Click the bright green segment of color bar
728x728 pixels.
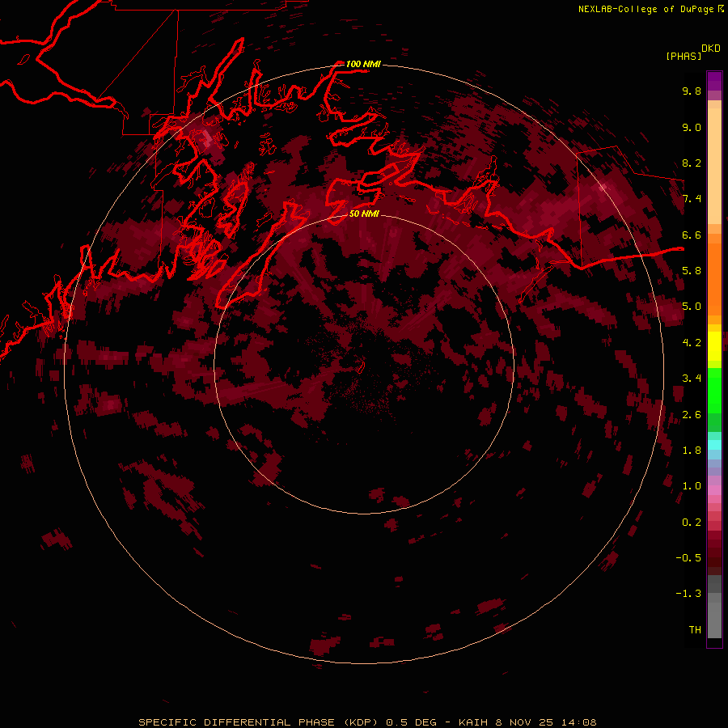[x=714, y=390]
